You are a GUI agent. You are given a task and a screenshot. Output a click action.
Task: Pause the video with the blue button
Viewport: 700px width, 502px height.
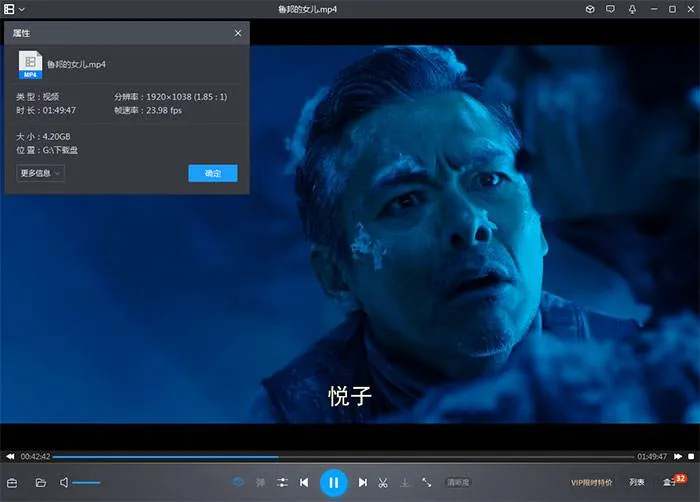coord(333,483)
